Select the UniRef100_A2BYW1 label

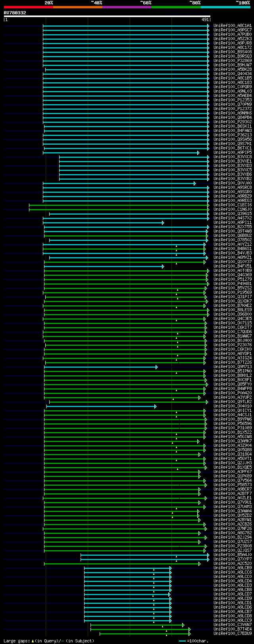[233, 520]
